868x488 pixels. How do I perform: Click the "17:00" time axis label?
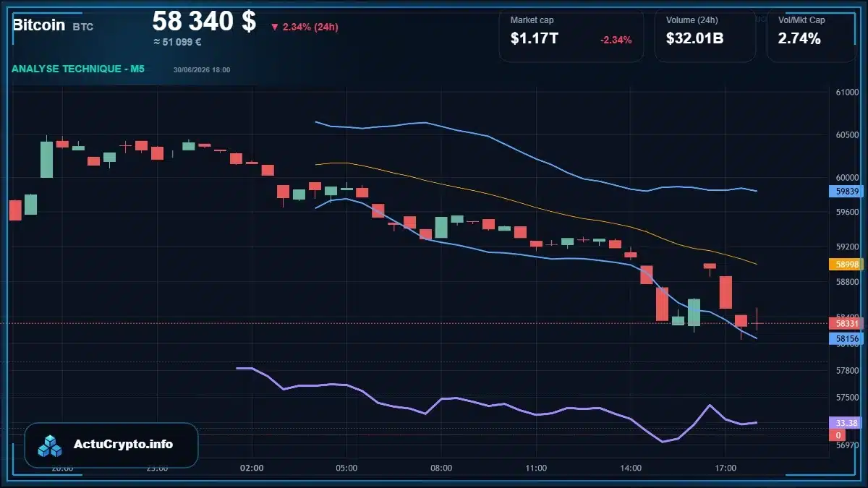click(726, 468)
